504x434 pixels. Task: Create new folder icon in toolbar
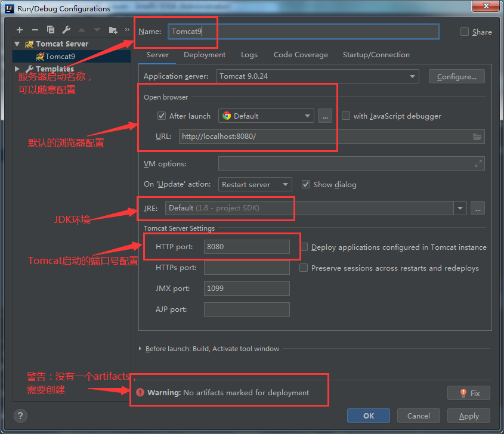click(x=113, y=30)
